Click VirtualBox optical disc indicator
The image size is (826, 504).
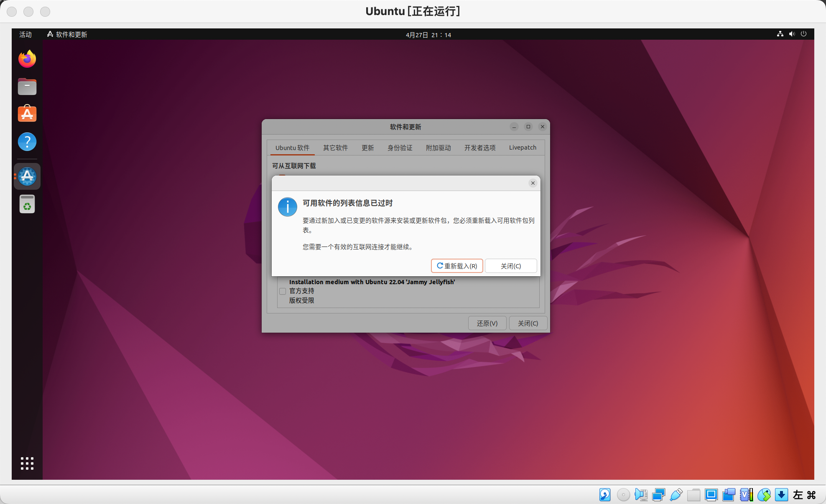[623, 495]
